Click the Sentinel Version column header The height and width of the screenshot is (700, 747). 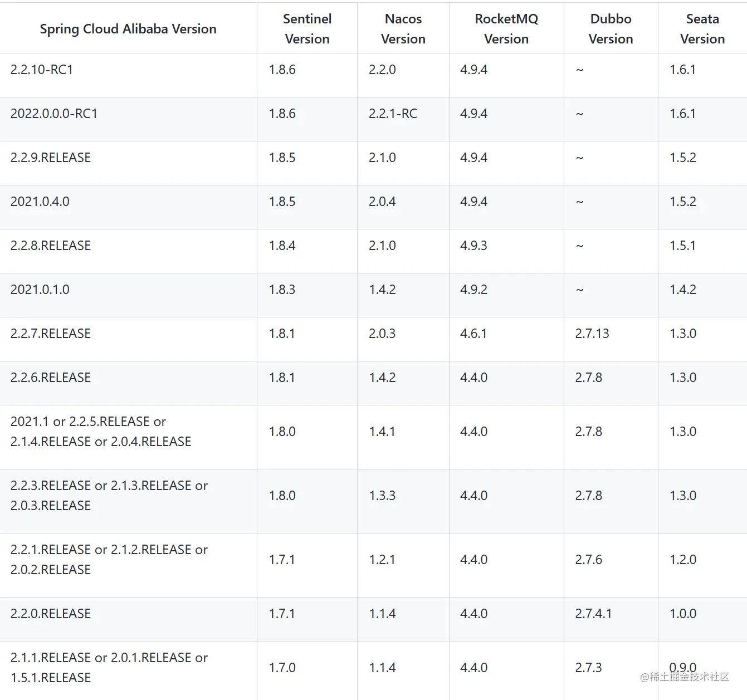[307, 29]
